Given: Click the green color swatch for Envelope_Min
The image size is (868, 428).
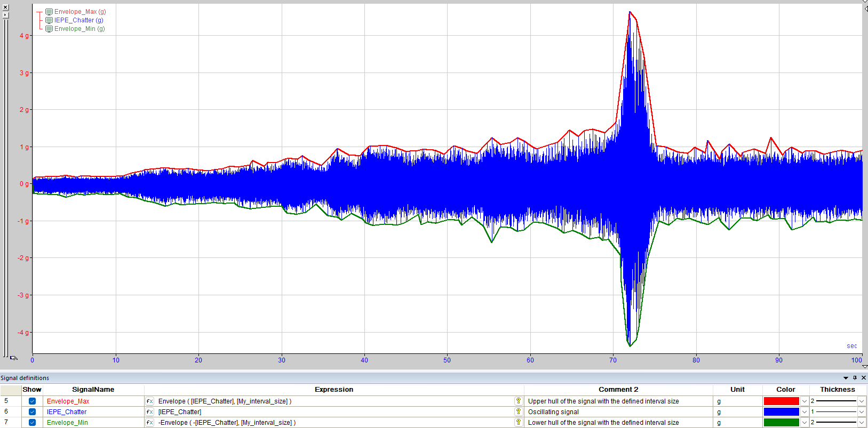Looking at the screenshot, I should [x=782, y=423].
